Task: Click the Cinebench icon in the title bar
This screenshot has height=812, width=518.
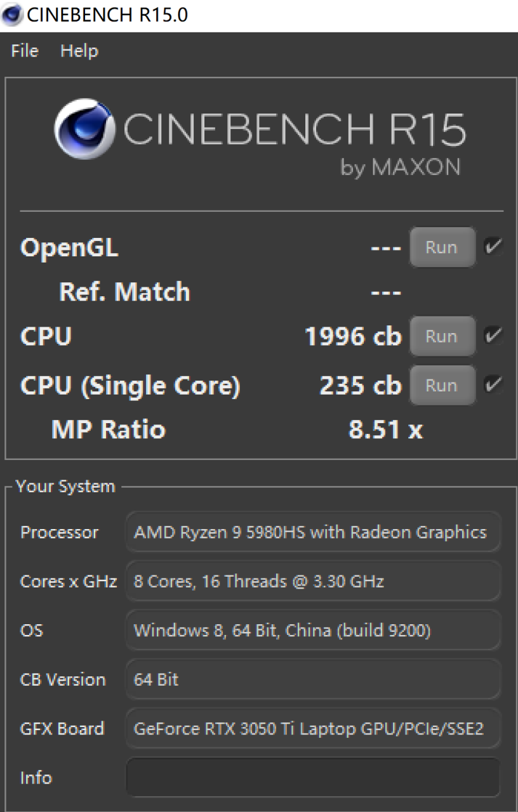Action: coord(11,15)
